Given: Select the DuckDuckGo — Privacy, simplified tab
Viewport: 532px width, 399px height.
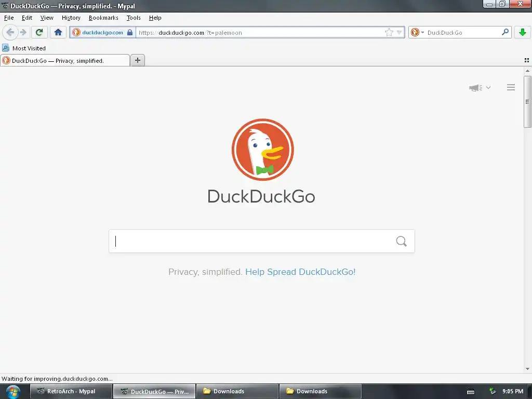Looking at the screenshot, I should click(x=65, y=61).
